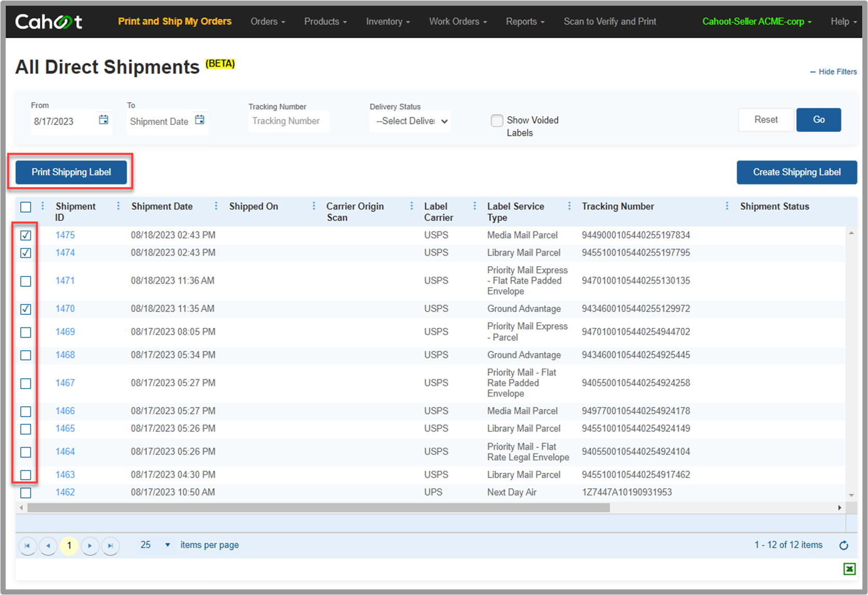
Task: Uncheck shipment 1474 checkbox
Action: (25, 253)
